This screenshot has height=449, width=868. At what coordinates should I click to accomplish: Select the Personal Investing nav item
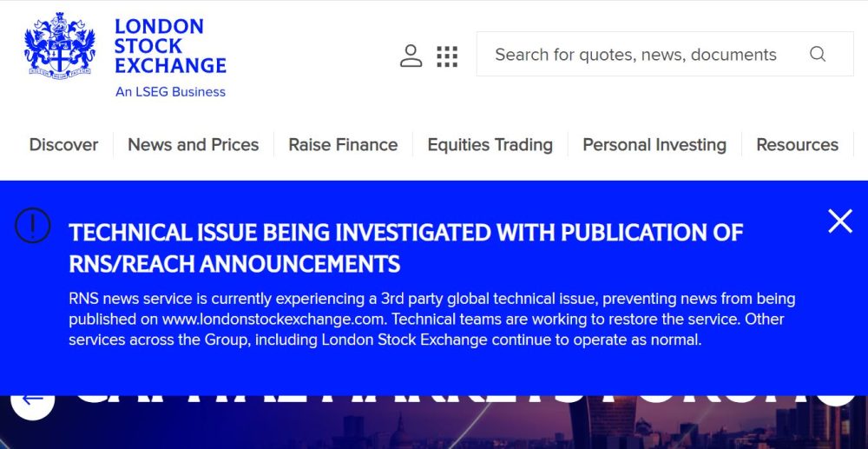point(654,145)
